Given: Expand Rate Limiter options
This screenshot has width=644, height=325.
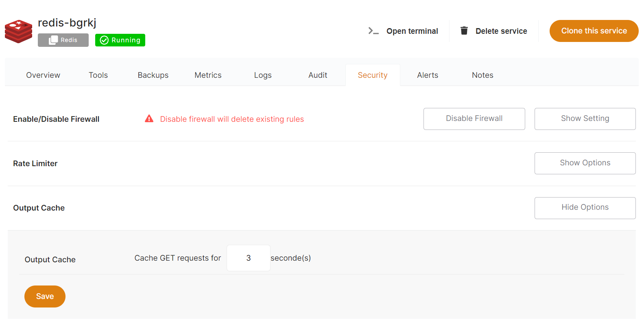Looking at the screenshot, I should pos(585,163).
